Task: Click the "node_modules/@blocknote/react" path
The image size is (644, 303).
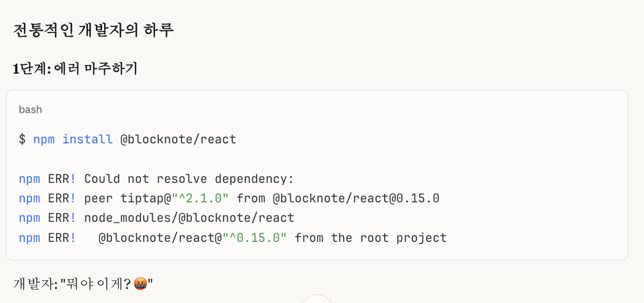Action: pos(189,218)
